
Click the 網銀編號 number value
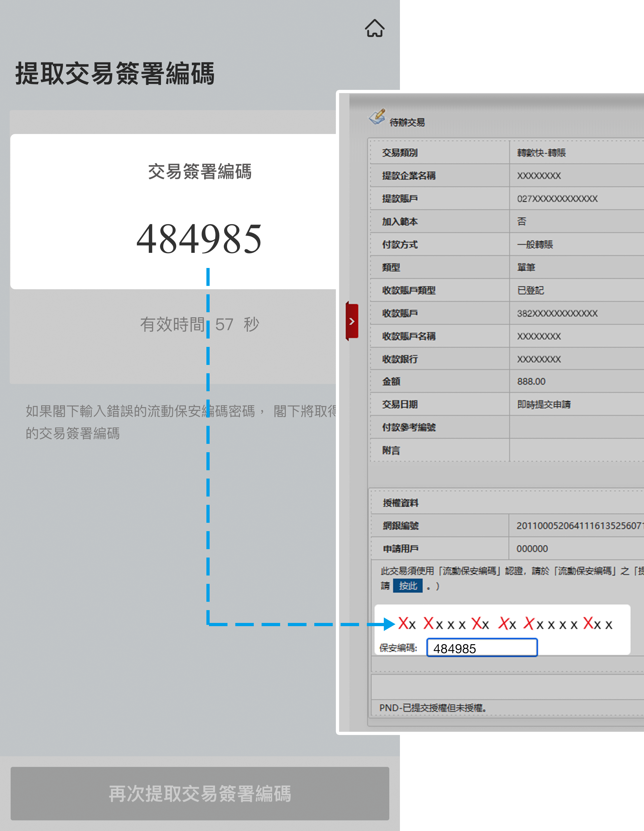point(578,526)
